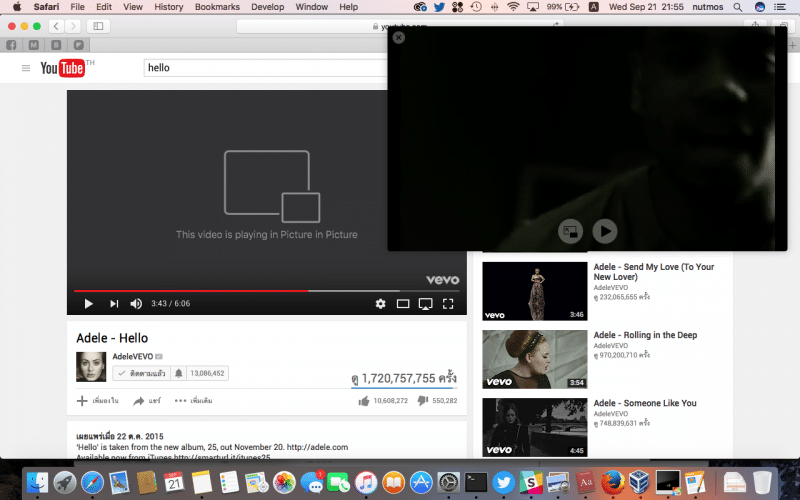
Task: Open YouTube player settings gear
Action: [x=381, y=304]
